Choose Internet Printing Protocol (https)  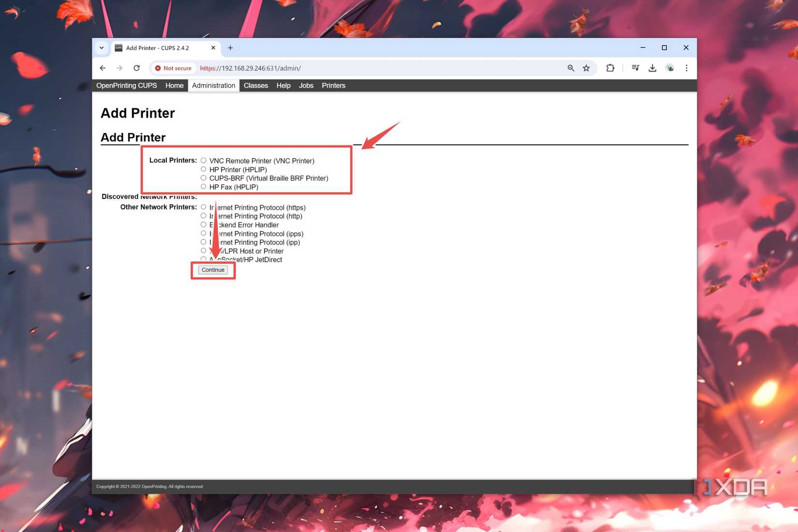click(x=203, y=207)
